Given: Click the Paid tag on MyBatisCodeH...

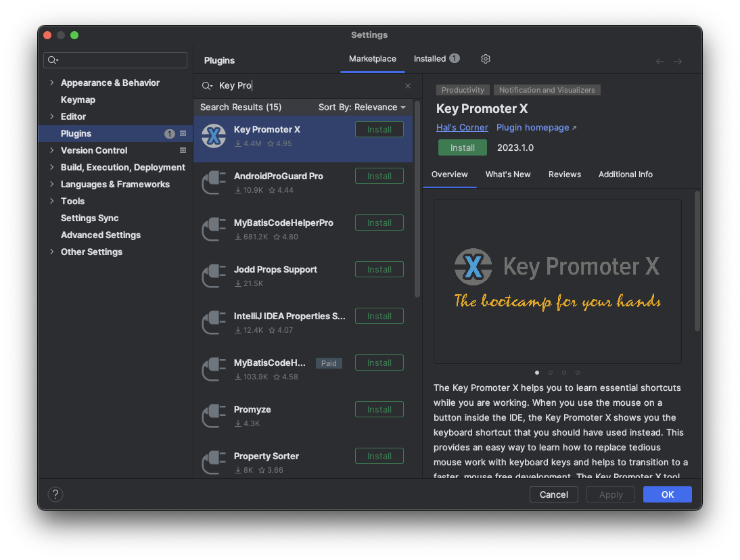Looking at the screenshot, I should tap(329, 363).
